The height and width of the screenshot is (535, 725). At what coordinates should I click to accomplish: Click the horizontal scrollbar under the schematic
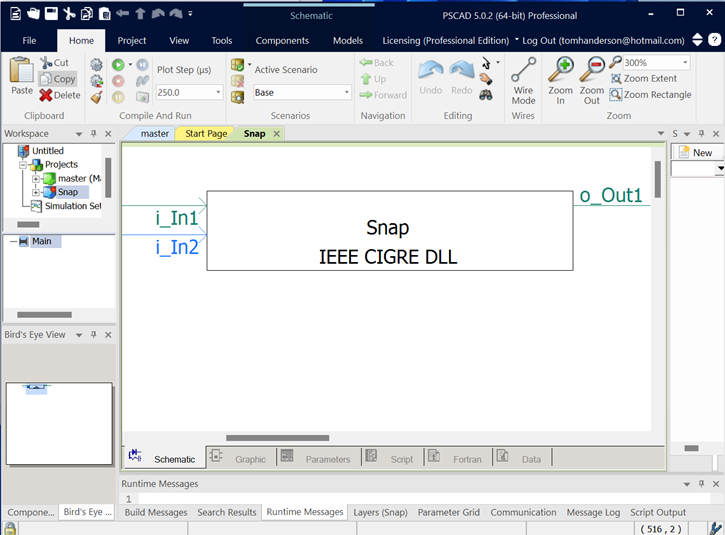[277, 437]
